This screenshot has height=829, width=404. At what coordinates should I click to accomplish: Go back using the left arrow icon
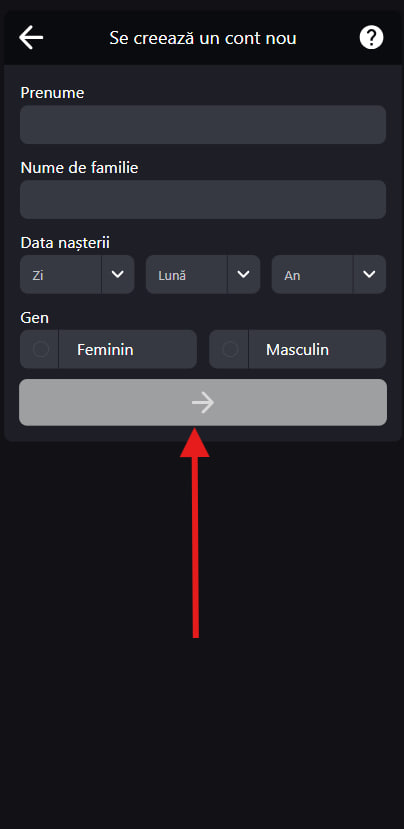31,38
